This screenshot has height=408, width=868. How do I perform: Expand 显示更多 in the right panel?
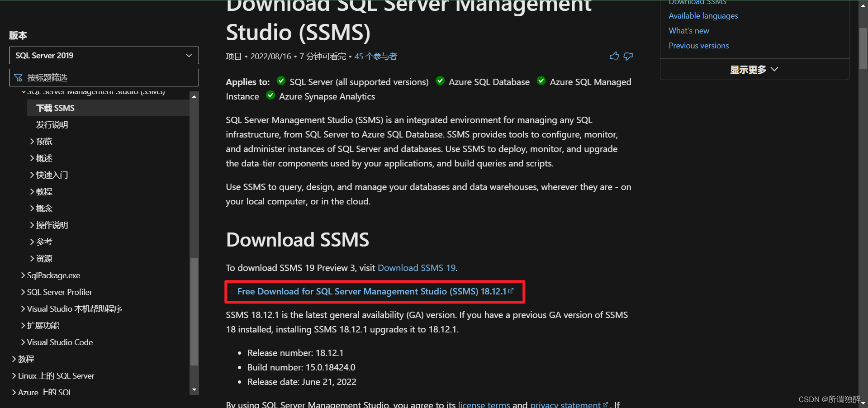point(754,69)
